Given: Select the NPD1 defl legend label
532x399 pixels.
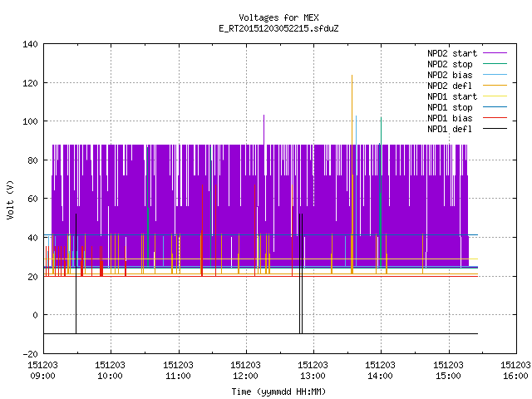Looking at the screenshot, I should (450, 129).
